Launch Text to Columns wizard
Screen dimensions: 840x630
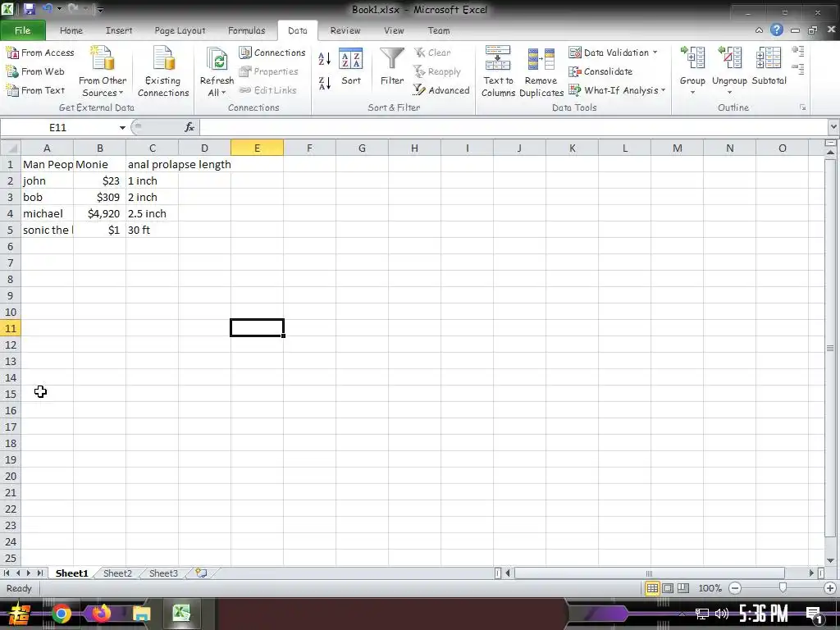click(498, 72)
